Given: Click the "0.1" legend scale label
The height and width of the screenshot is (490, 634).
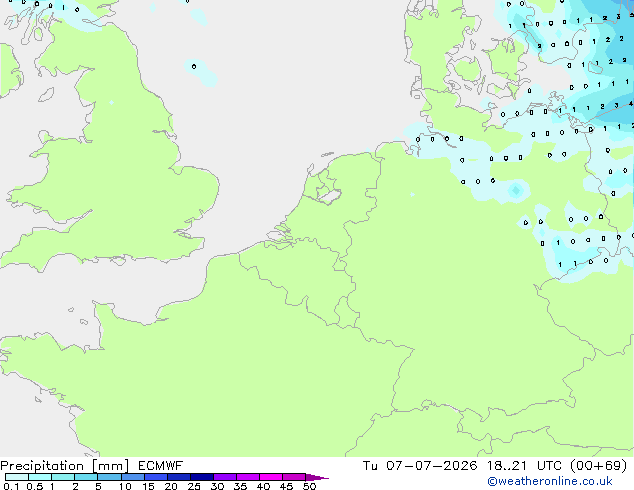Looking at the screenshot, I should pyautogui.click(x=11, y=486).
